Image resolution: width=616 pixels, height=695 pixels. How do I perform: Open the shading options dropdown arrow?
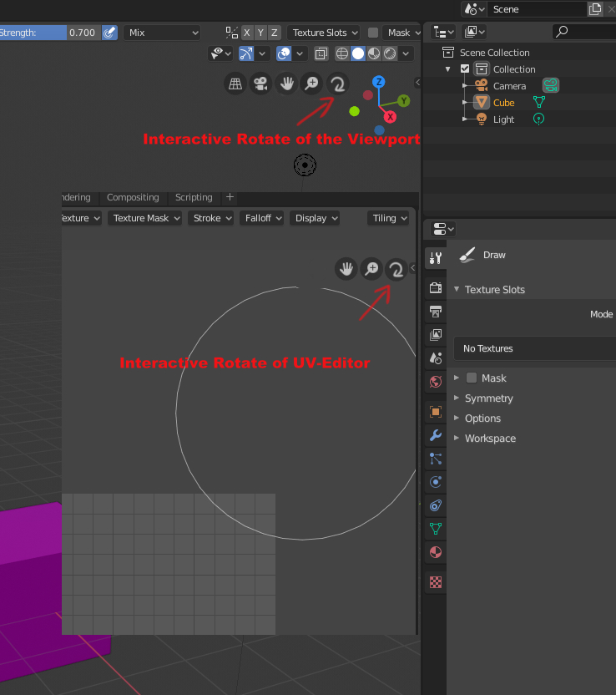406,53
